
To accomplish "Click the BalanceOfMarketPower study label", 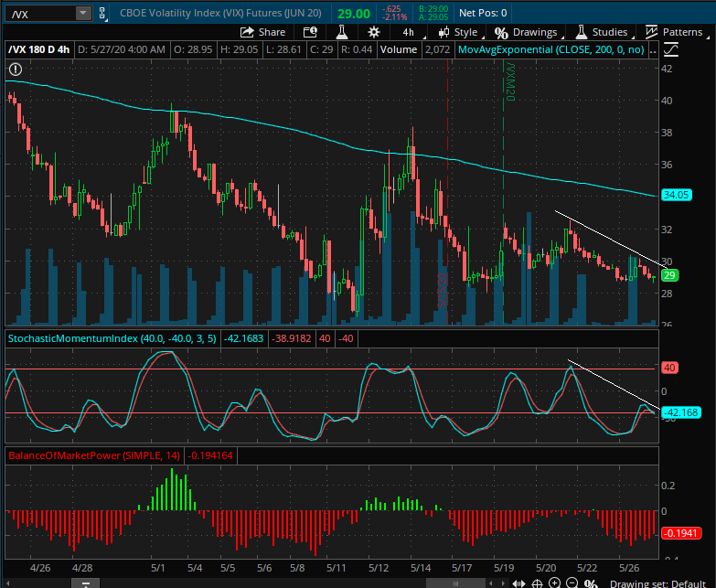I will [x=93, y=455].
